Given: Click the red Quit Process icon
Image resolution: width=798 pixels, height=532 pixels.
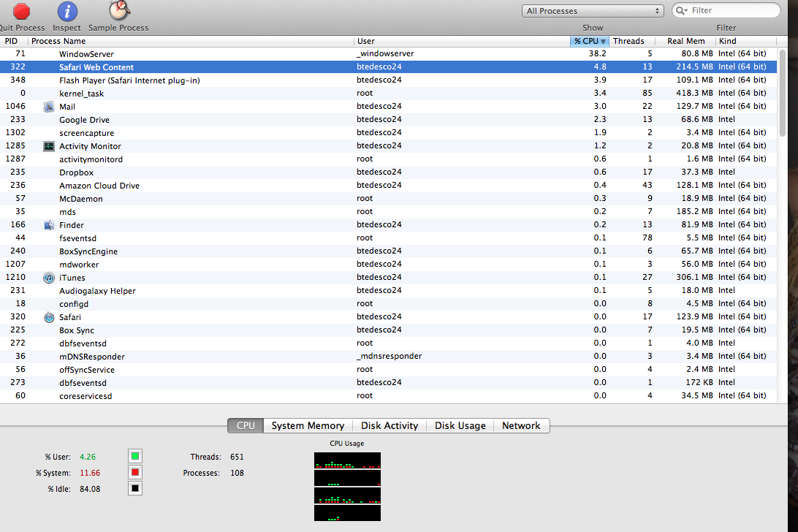Looking at the screenshot, I should coord(21,11).
